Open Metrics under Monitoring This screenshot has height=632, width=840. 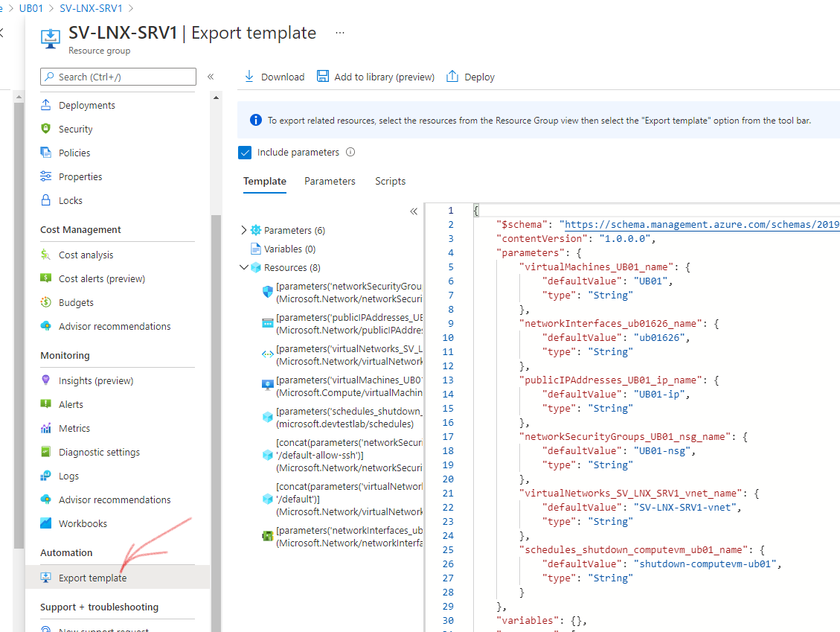pos(74,428)
